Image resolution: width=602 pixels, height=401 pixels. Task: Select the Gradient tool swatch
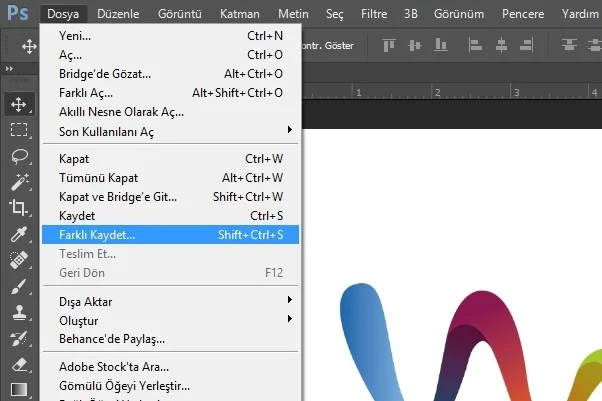point(19,389)
